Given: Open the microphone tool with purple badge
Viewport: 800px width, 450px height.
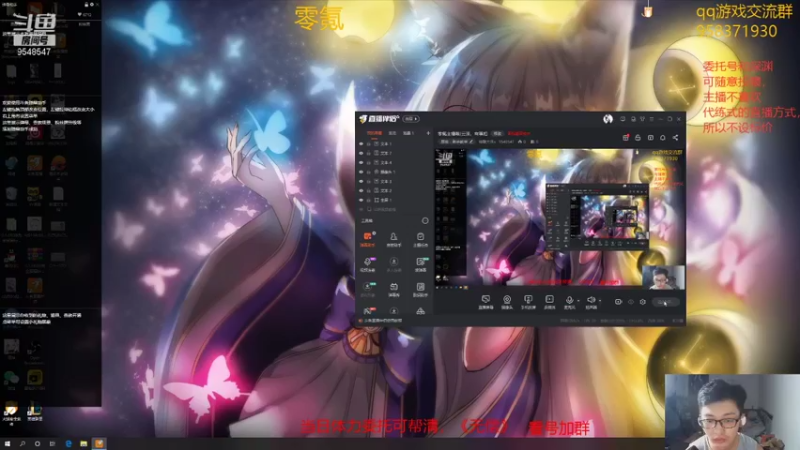Looking at the screenshot, I should coord(367,264).
